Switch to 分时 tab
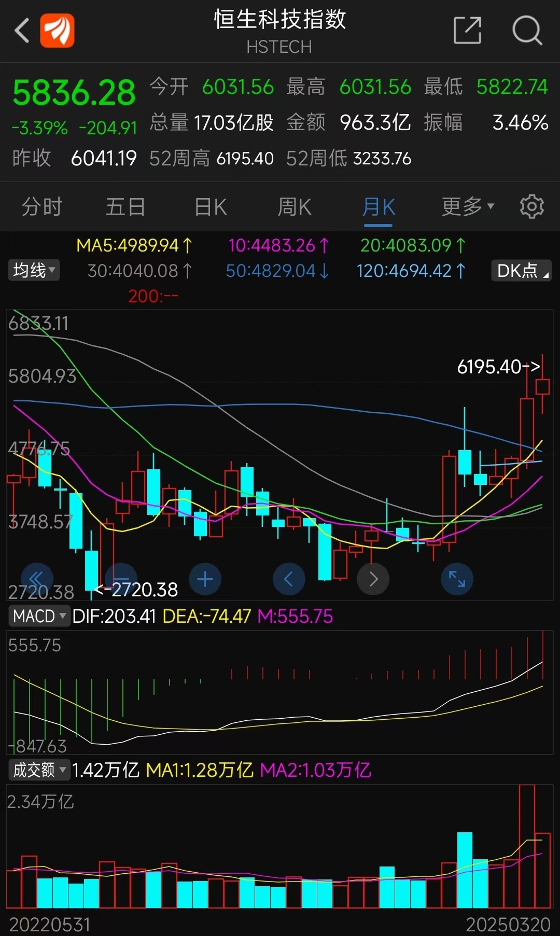Image resolution: width=560 pixels, height=936 pixels. (x=42, y=207)
